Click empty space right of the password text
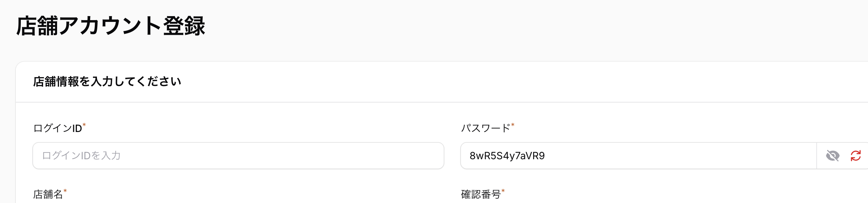Image resolution: width=868 pixels, height=203 pixels. tap(682, 156)
